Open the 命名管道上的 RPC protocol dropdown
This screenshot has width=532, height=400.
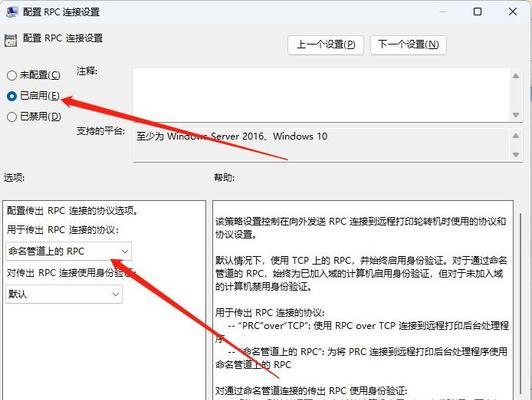point(68,251)
